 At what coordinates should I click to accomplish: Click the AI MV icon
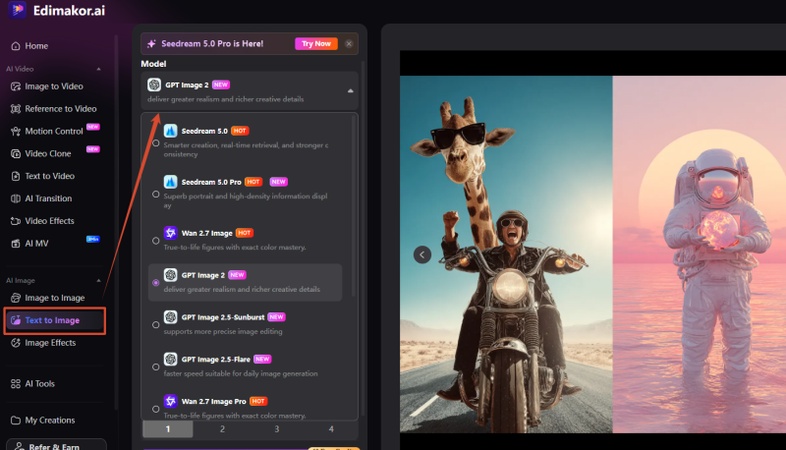pyautogui.click(x=16, y=244)
